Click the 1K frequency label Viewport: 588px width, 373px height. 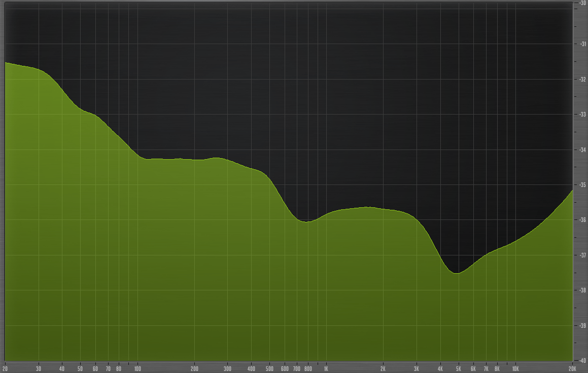pos(326,368)
